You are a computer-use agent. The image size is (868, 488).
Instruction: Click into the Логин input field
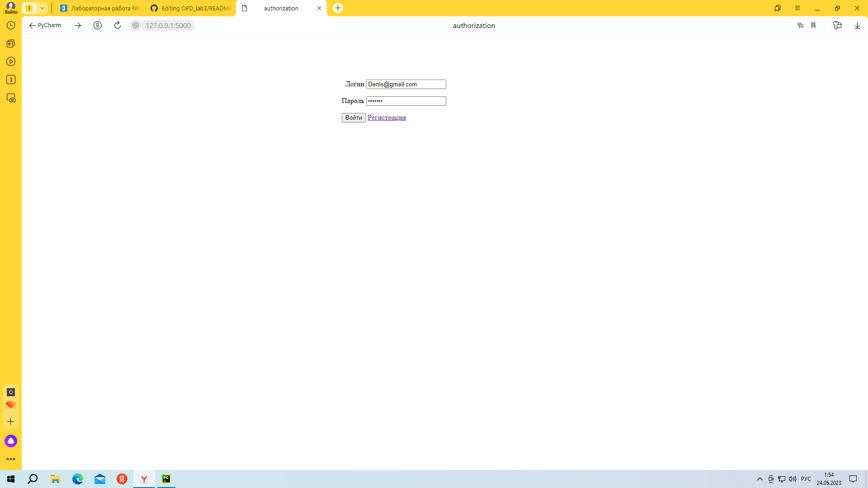406,84
